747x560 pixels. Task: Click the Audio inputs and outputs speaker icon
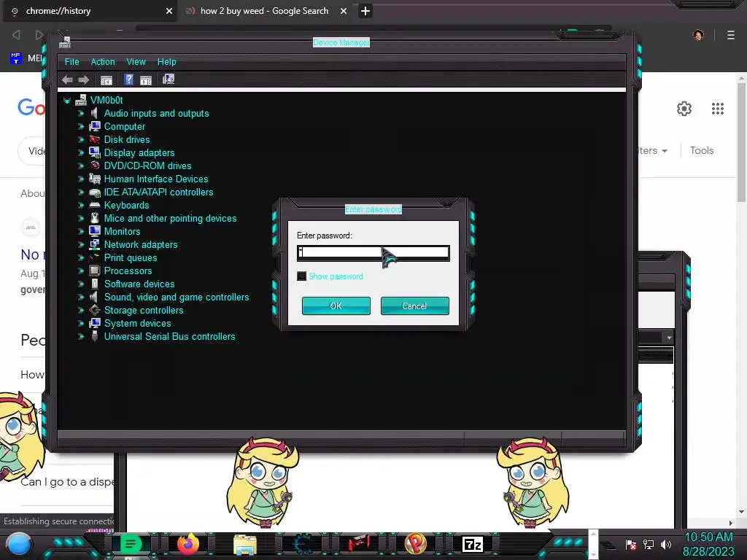click(94, 113)
